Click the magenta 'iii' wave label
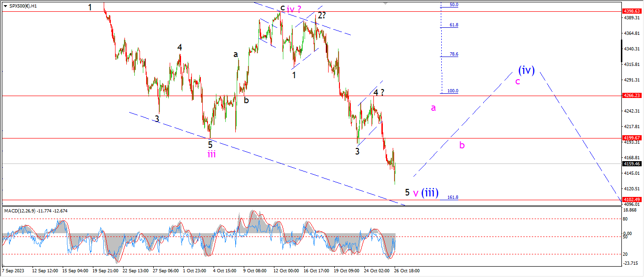644x277 pixels. (212, 154)
